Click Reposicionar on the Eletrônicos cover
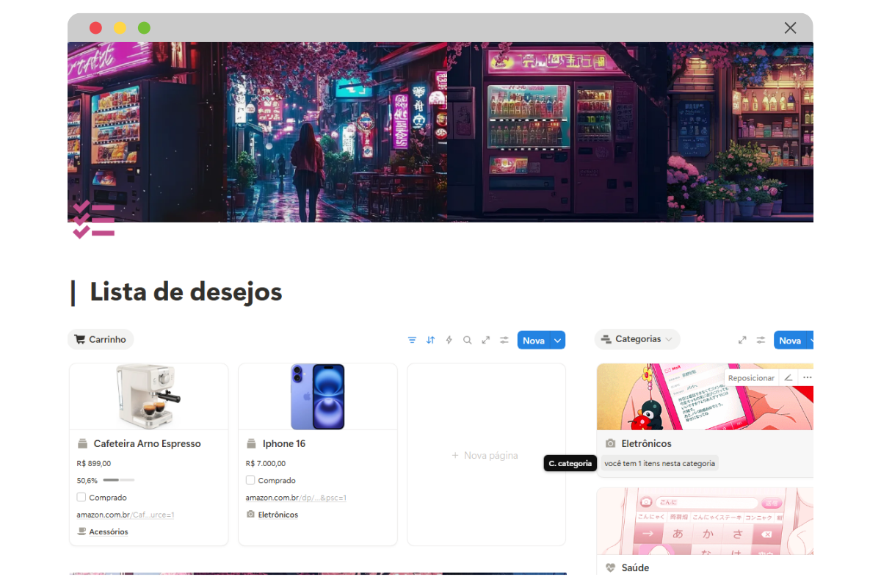 click(x=751, y=377)
